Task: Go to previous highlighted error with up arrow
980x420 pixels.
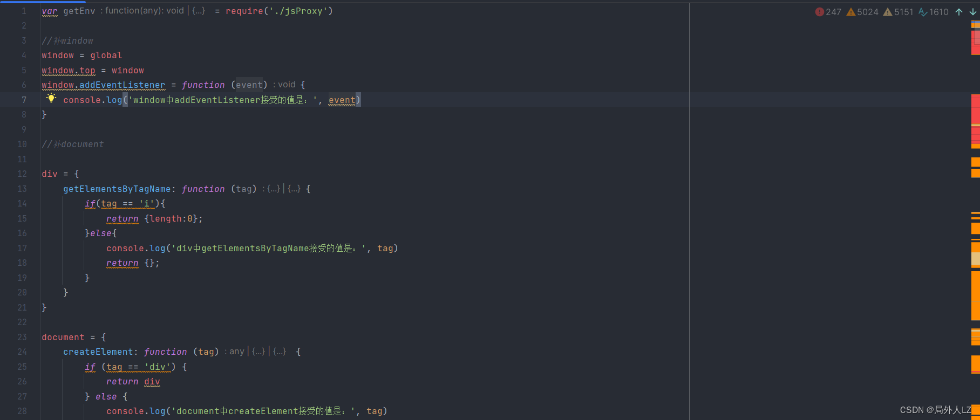Action: tap(959, 12)
